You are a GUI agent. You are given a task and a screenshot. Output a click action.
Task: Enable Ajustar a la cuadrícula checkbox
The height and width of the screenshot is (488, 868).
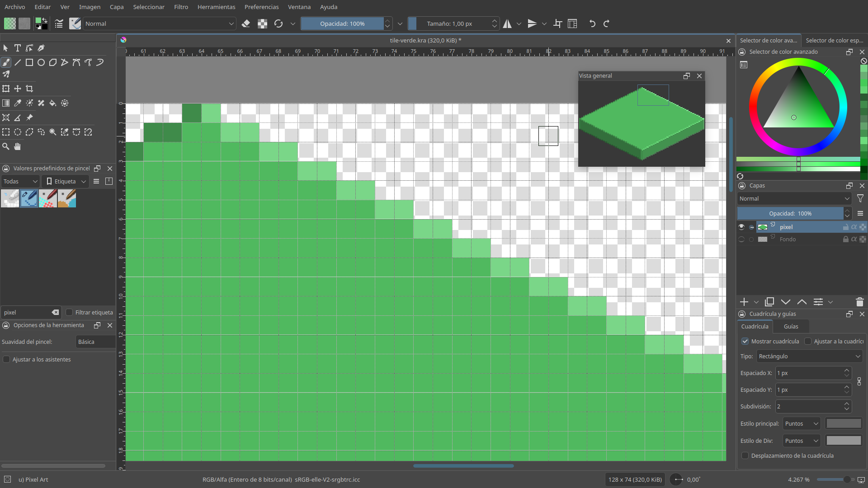click(808, 341)
